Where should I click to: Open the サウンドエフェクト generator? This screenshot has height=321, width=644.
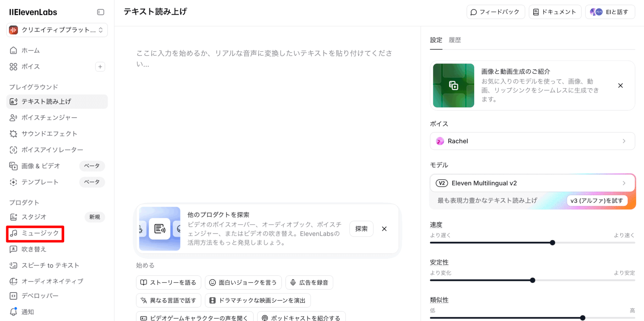coord(49,133)
